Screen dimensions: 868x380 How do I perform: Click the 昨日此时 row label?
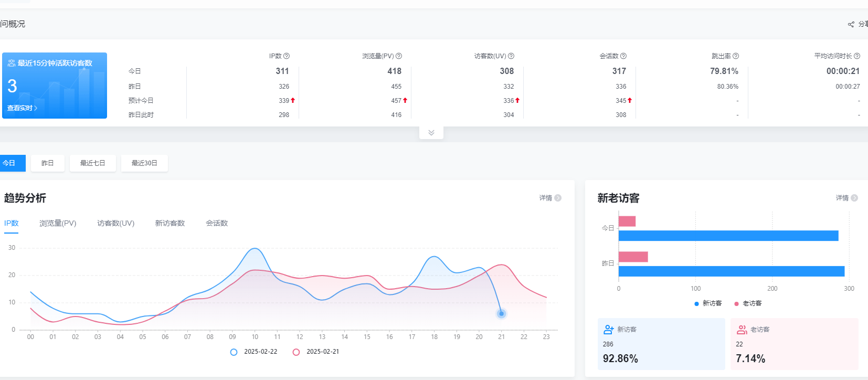[x=141, y=115]
